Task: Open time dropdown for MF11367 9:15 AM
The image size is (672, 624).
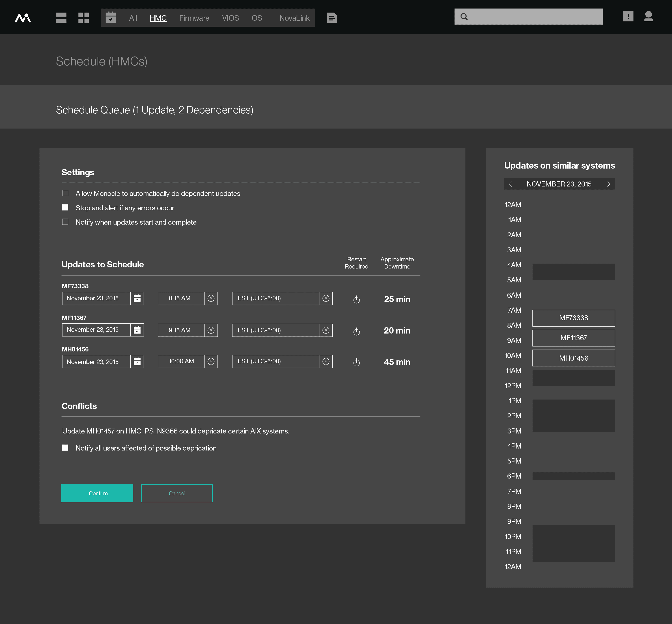Action: (x=211, y=330)
